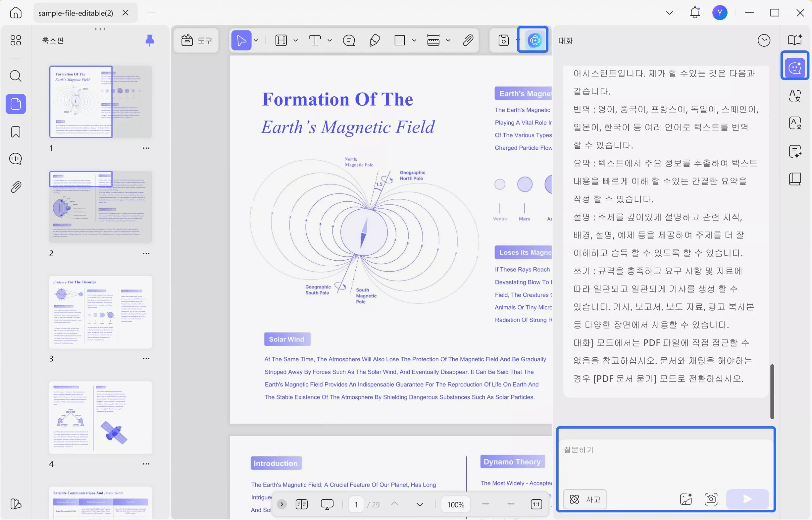The image size is (812, 520).
Task: Toggle the 사고 thinking mode button
Action: [x=585, y=499]
